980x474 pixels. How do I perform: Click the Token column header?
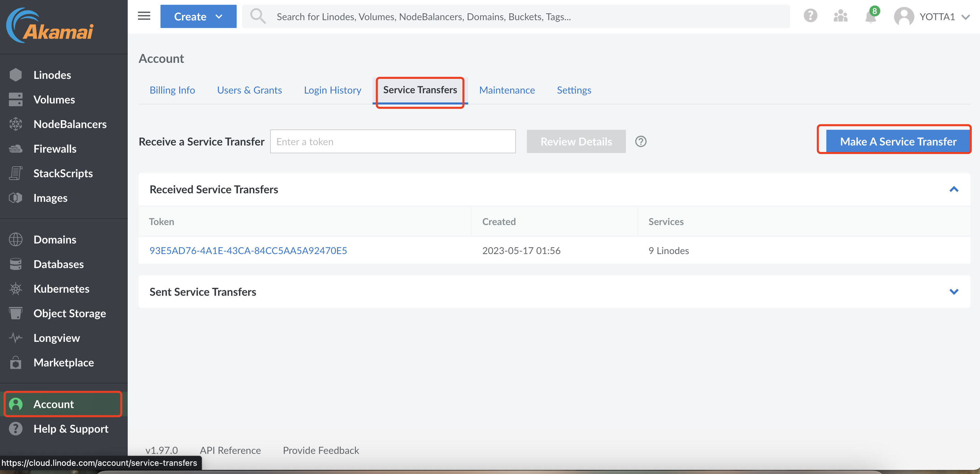click(x=161, y=221)
